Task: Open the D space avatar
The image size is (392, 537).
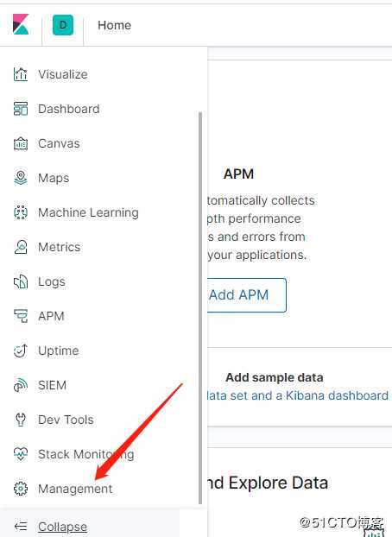Action: coord(63,25)
